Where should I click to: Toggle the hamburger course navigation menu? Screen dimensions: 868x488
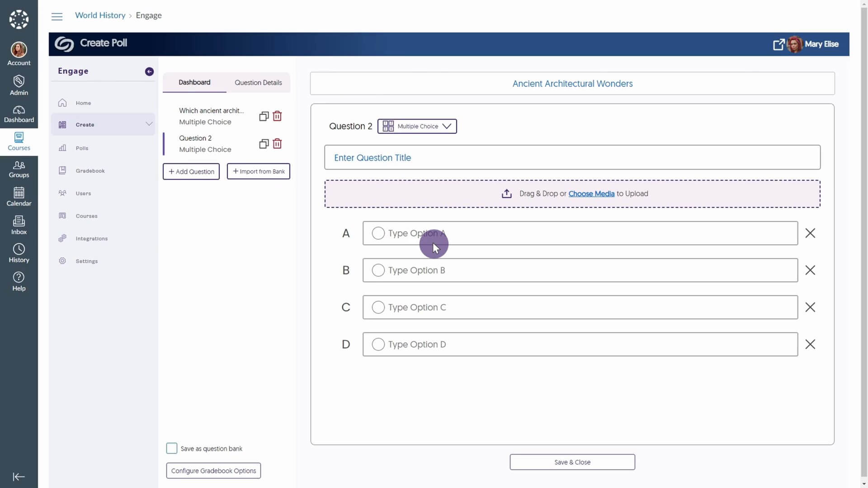(x=57, y=17)
